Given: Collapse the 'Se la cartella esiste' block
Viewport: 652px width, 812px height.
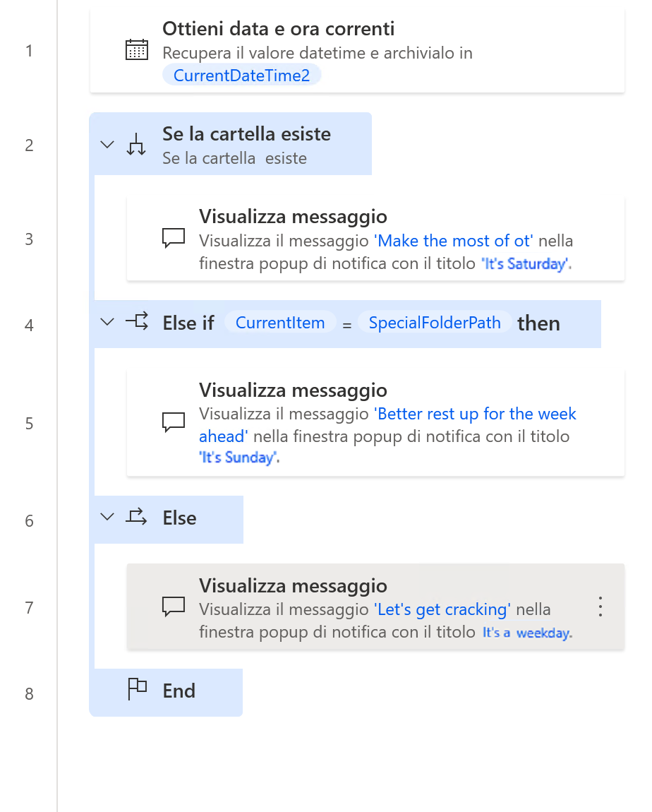Looking at the screenshot, I should tap(107, 144).
